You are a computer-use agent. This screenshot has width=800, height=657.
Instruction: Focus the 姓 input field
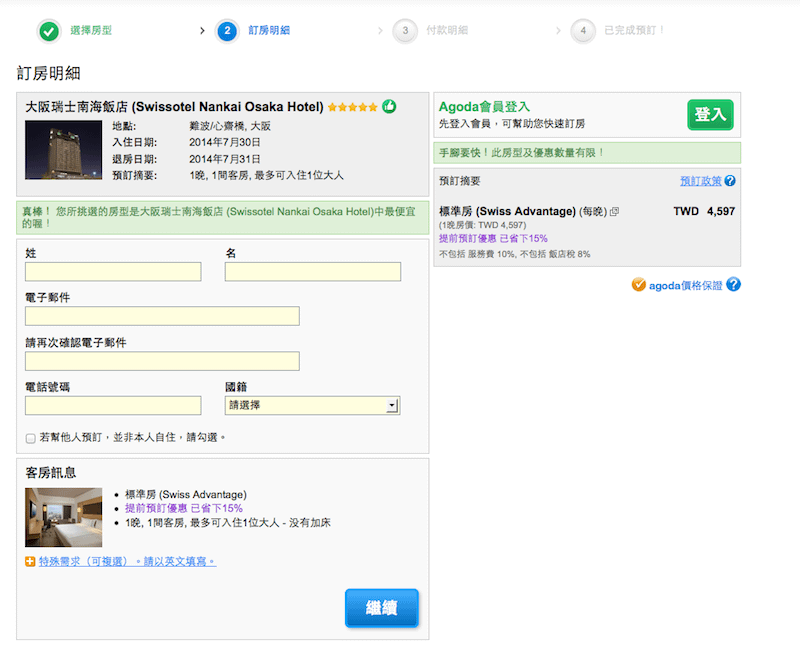(x=113, y=272)
